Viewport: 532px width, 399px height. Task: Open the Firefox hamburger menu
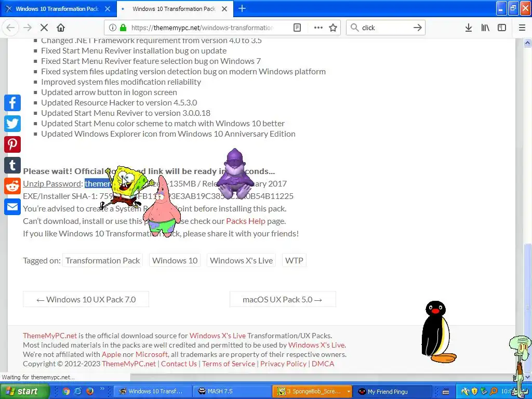[x=522, y=28]
